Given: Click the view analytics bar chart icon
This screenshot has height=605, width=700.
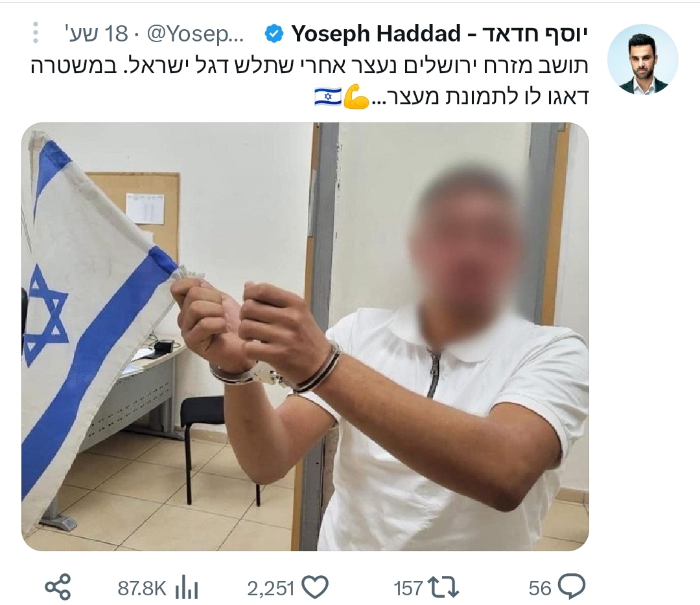Looking at the screenshot, I should click(186, 588).
